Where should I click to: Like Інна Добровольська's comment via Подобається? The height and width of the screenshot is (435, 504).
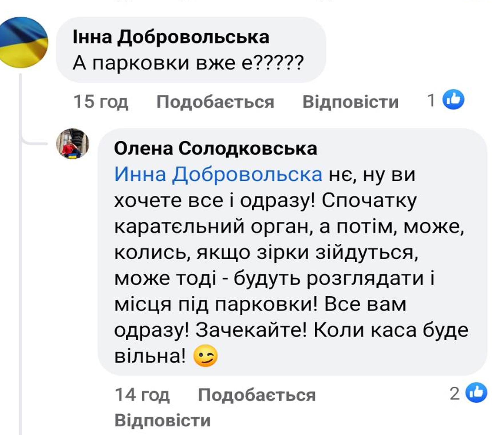215,102
